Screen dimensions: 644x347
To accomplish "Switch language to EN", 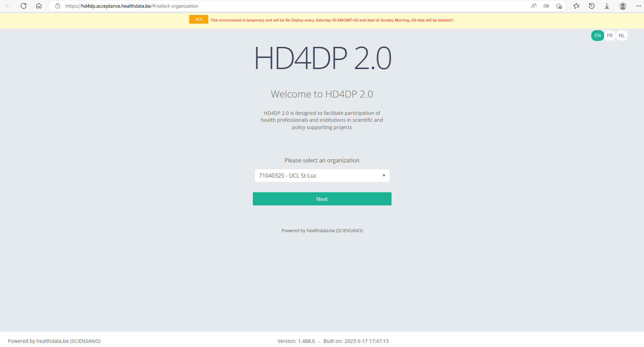I will (598, 35).
